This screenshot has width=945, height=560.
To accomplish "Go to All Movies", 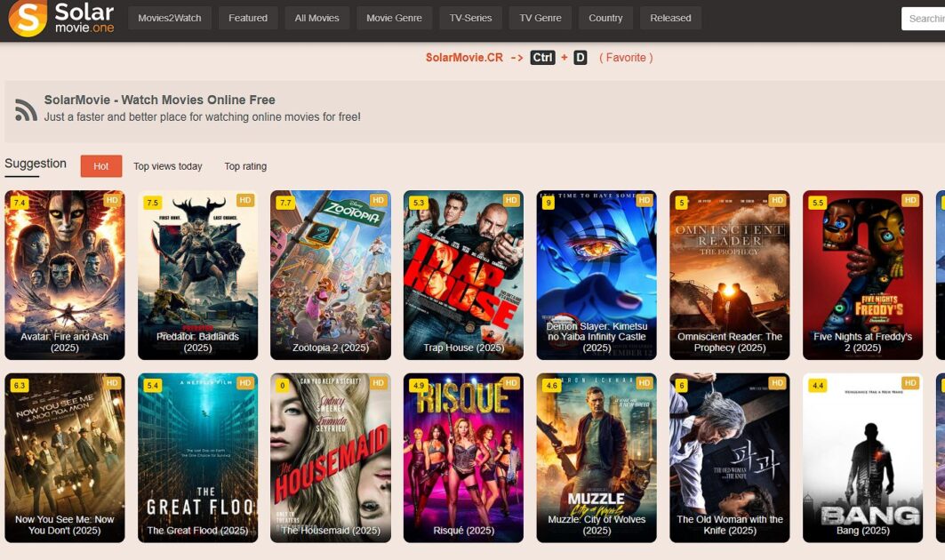I will point(317,18).
